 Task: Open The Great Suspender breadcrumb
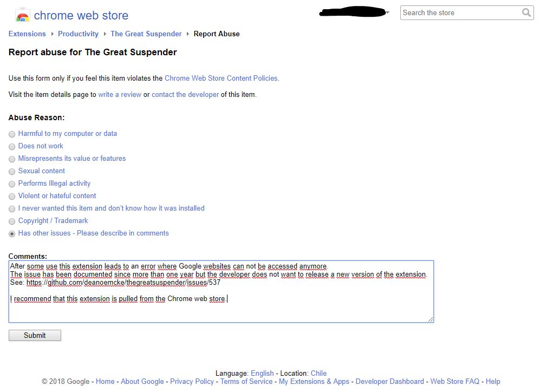pyautogui.click(x=146, y=34)
